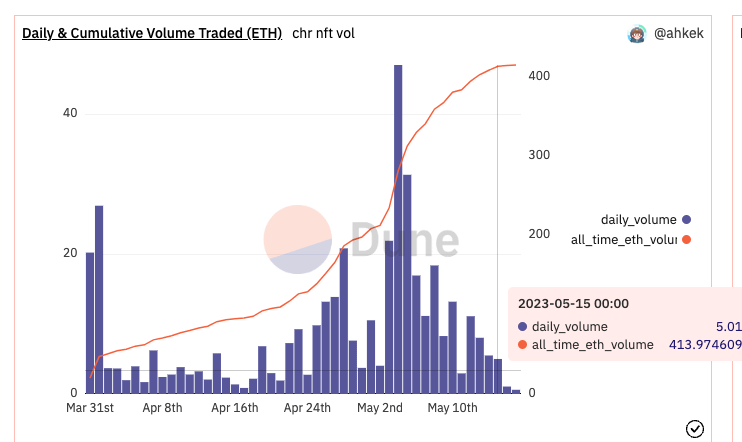Click the orange dot in the tooltip

(x=523, y=345)
